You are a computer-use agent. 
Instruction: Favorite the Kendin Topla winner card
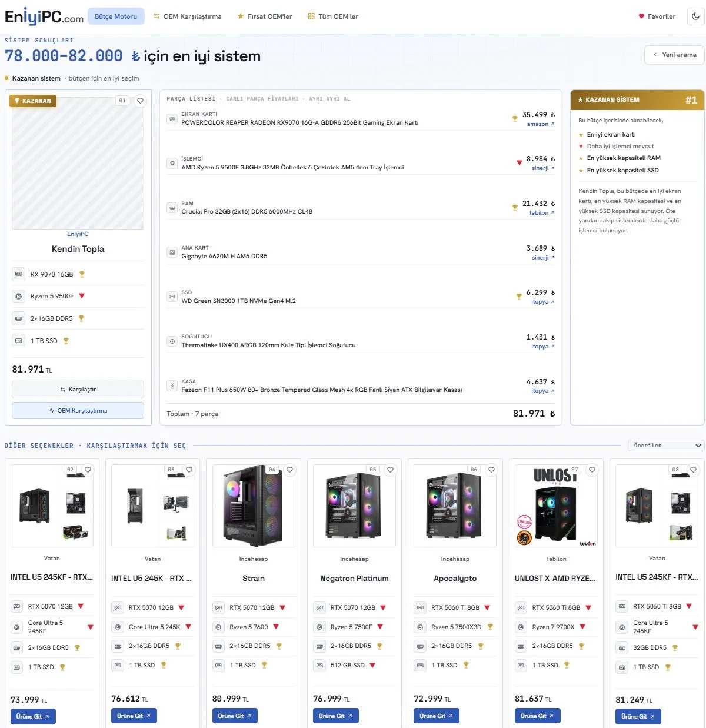(x=140, y=101)
